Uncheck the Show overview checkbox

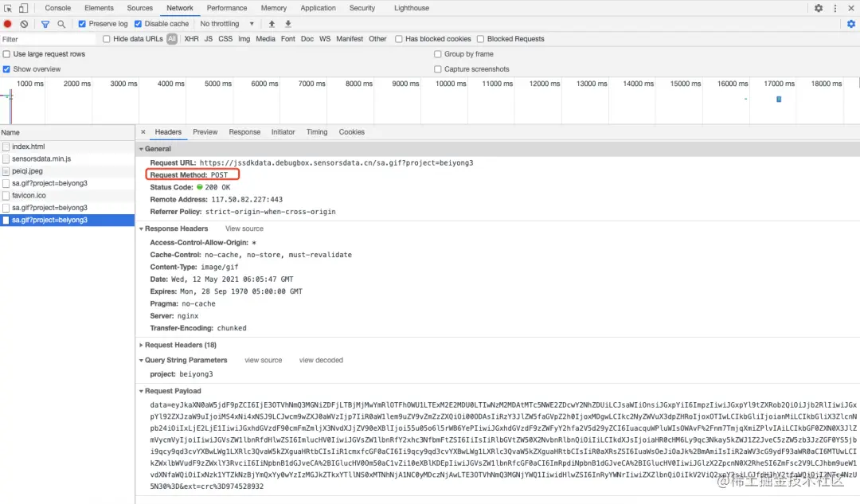6,69
